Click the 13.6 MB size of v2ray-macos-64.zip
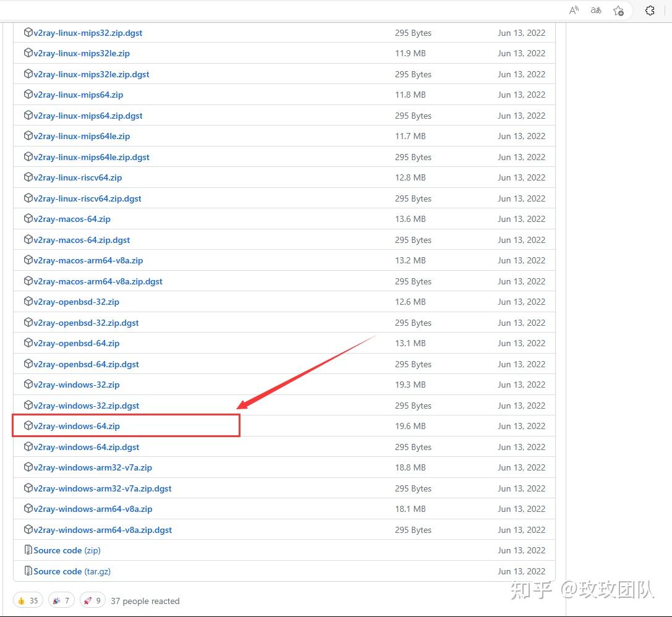672x617 pixels. pos(410,219)
